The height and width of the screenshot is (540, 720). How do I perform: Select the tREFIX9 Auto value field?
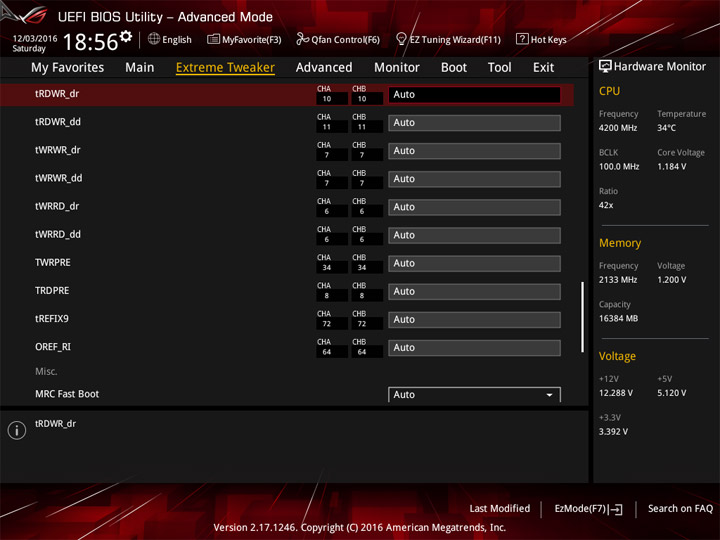(x=474, y=320)
